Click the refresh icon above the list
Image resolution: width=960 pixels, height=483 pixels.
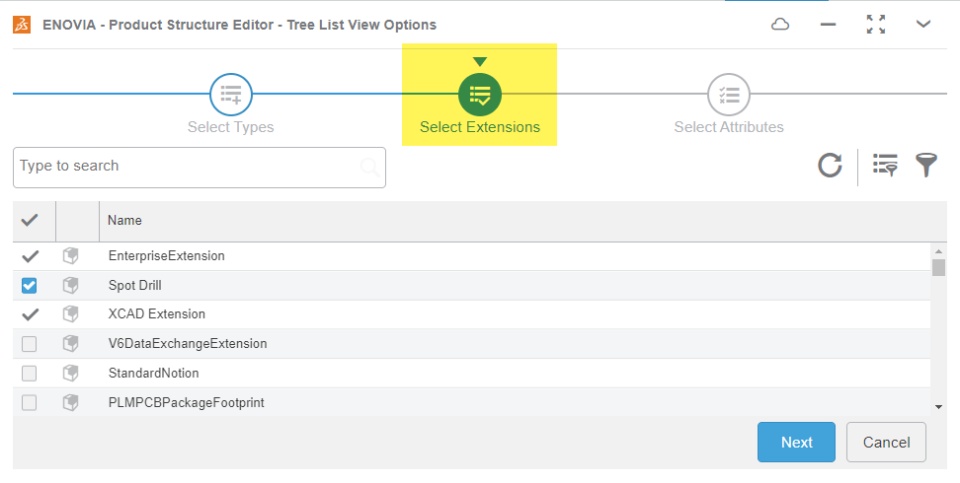[x=830, y=165]
